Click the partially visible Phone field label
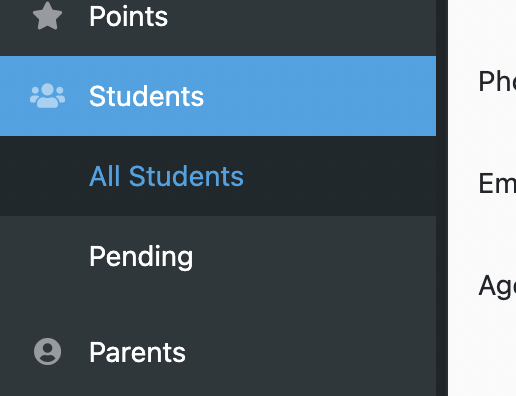 (x=497, y=81)
